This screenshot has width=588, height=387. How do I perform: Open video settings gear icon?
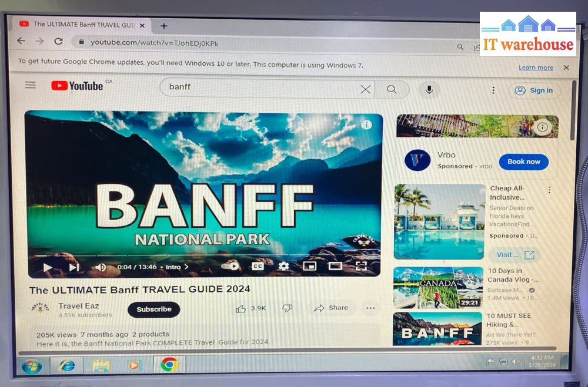[x=283, y=266]
